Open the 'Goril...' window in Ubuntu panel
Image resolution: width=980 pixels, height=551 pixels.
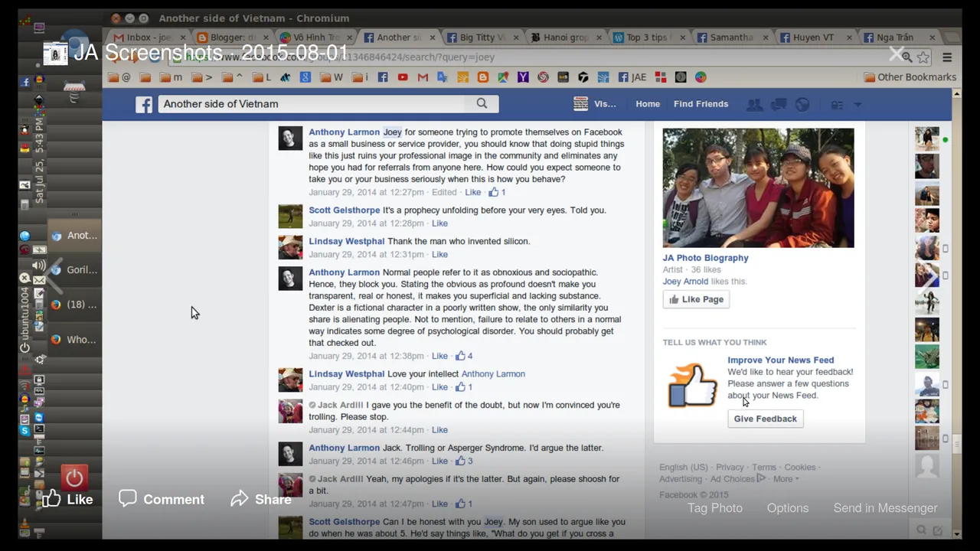click(x=74, y=270)
